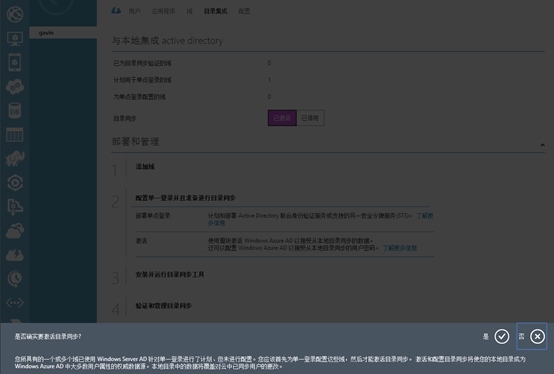Expand step 3 安装并运行目录同步工具
This screenshot has height=374, width=554.
pos(170,274)
